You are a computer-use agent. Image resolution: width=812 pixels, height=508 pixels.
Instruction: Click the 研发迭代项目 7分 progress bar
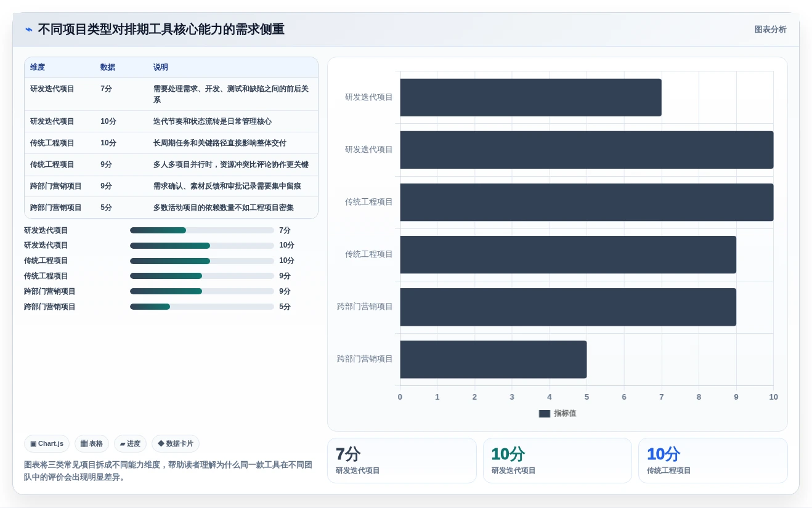[x=202, y=230]
